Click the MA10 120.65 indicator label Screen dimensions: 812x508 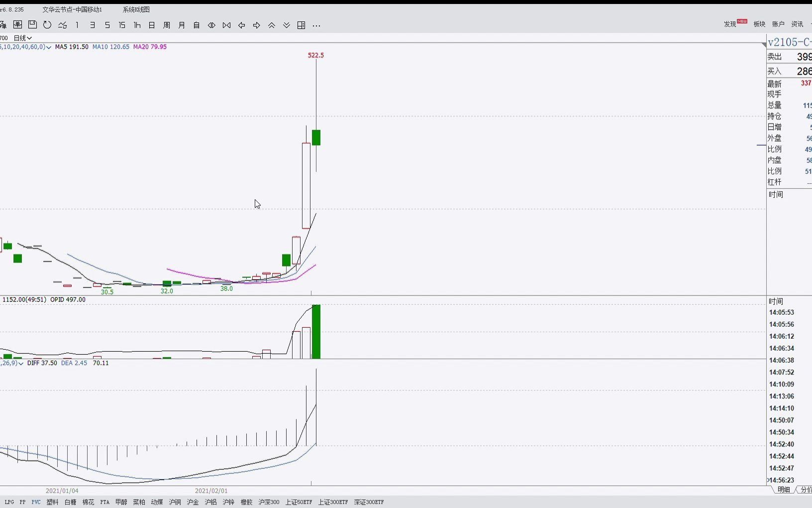pos(111,47)
